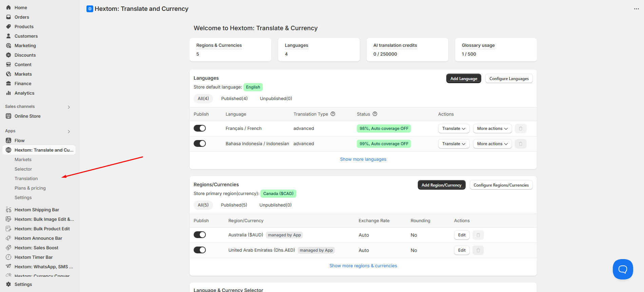Click the Finance bank icon
The width and height of the screenshot is (644, 292).
(x=8, y=83)
